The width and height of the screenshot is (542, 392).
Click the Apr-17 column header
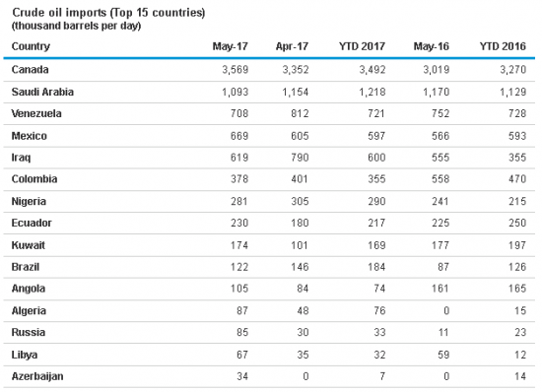click(292, 46)
